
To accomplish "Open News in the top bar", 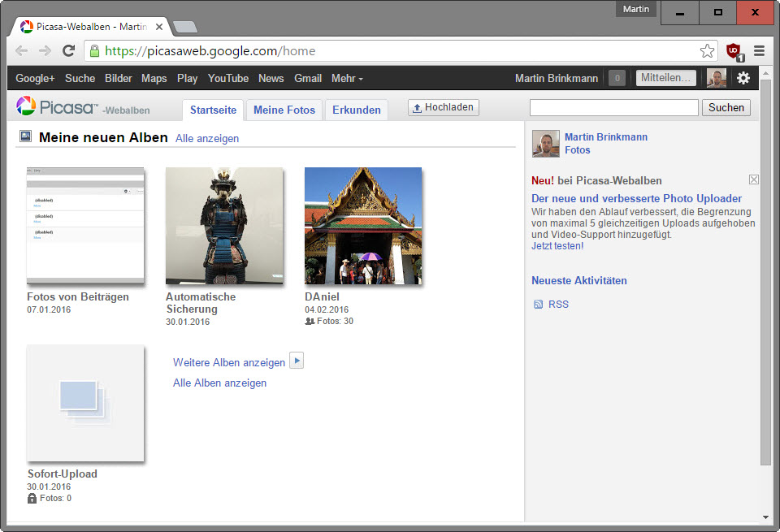I will [x=271, y=78].
